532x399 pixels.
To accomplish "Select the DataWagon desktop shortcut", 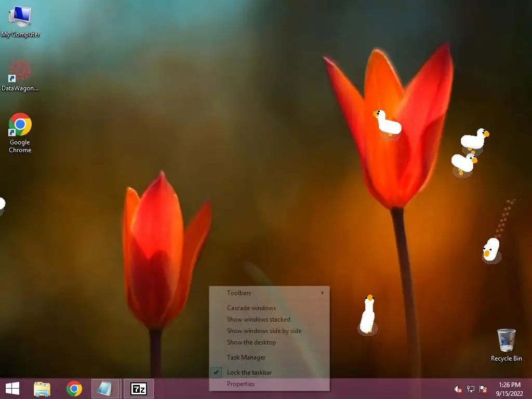I will click(x=20, y=76).
